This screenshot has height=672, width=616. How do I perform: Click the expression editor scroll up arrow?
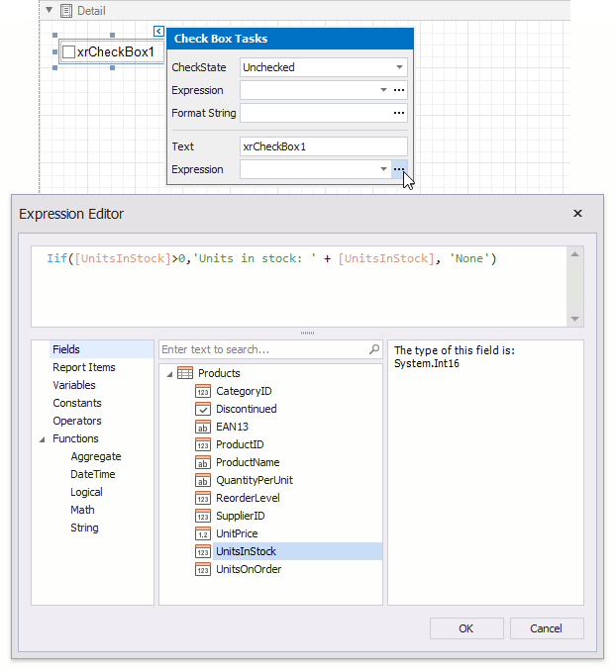(x=575, y=254)
